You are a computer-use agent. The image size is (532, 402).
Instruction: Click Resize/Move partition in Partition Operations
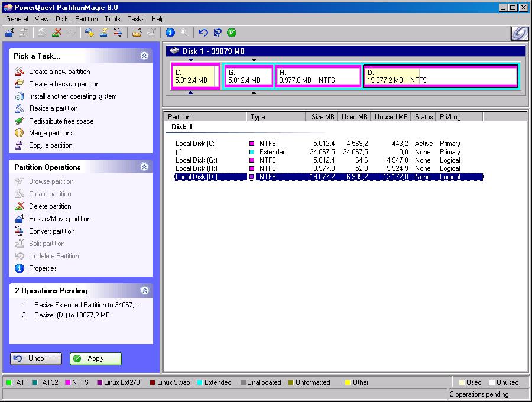click(x=60, y=219)
